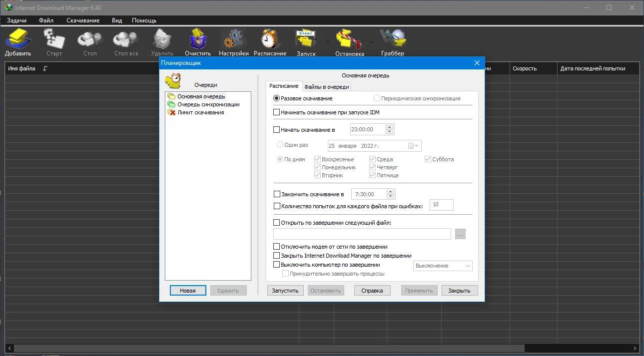Open the Вид menu

(x=117, y=20)
